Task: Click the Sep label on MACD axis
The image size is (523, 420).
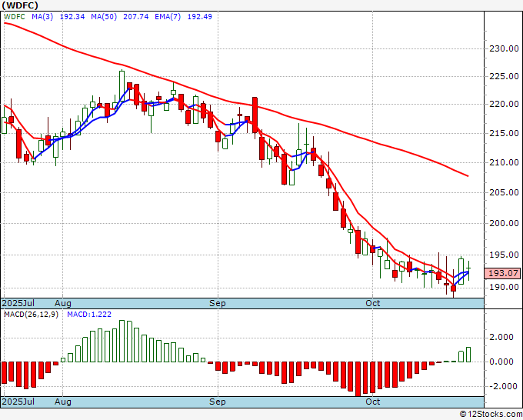Action: coord(218,402)
